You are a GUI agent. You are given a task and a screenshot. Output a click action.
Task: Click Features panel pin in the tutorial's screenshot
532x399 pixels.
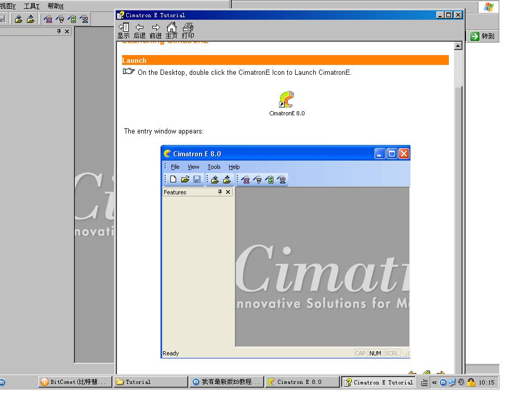pyautogui.click(x=220, y=192)
